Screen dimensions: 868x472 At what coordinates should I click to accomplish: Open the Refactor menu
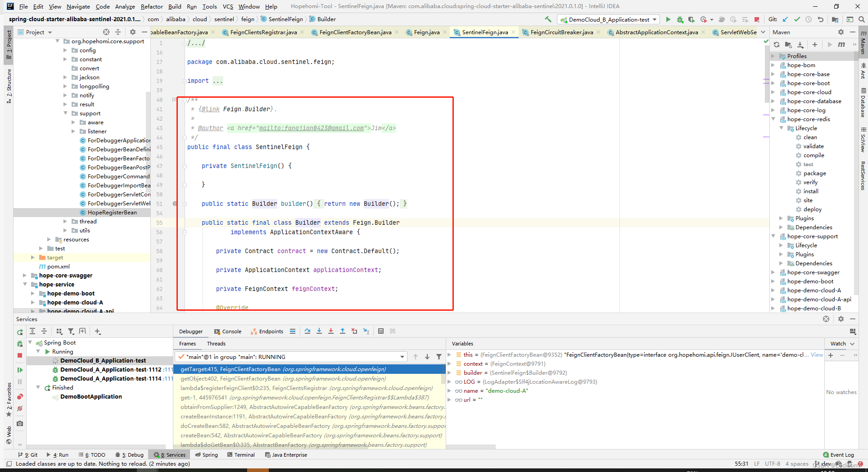(152, 6)
